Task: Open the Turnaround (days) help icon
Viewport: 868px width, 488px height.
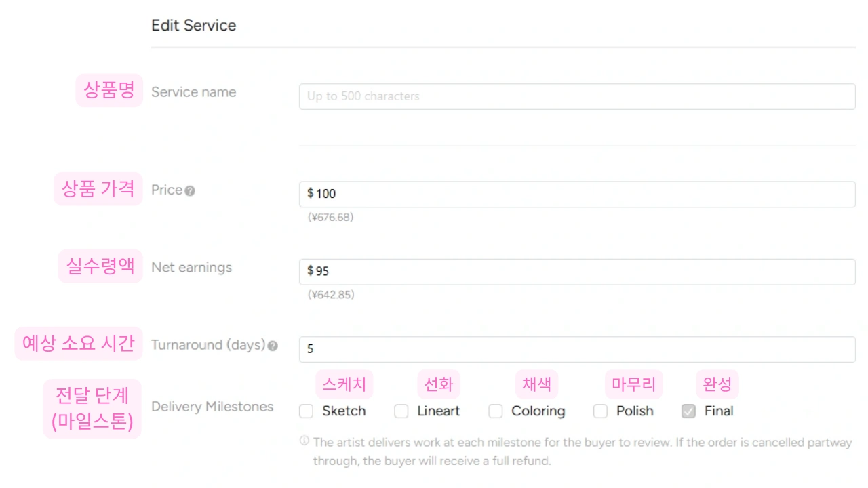Action: pos(273,346)
